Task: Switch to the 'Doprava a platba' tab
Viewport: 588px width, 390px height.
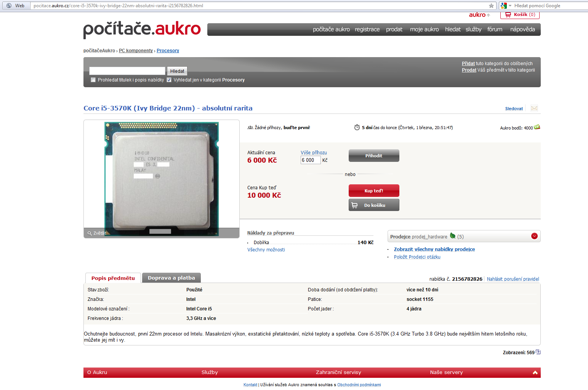Action: [171, 278]
